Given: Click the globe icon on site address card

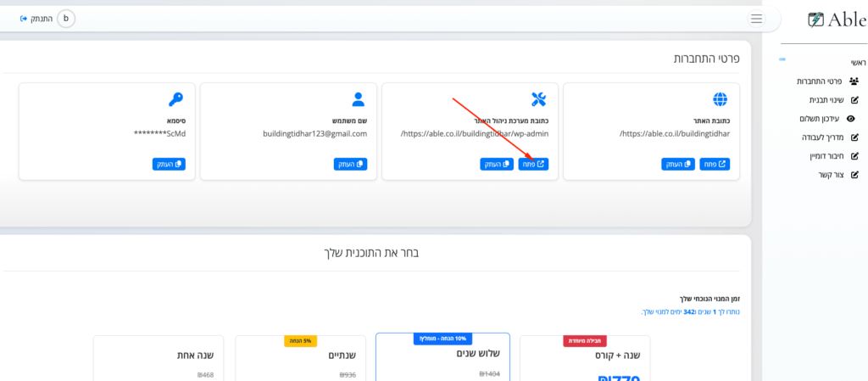Looking at the screenshot, I should [x=721, y=99].
